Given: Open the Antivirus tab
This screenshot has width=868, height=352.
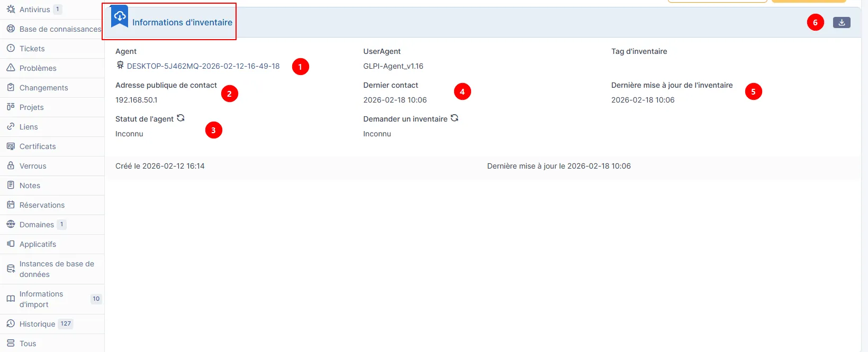Looking at the screenshot, I should (x=52, y=10).
